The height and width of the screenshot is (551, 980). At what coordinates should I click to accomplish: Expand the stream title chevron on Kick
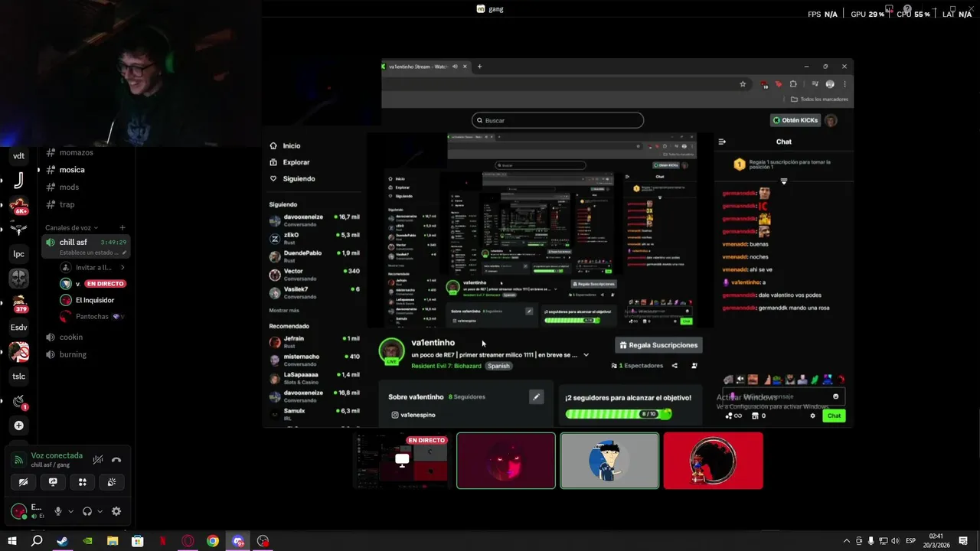pos(586,355)
